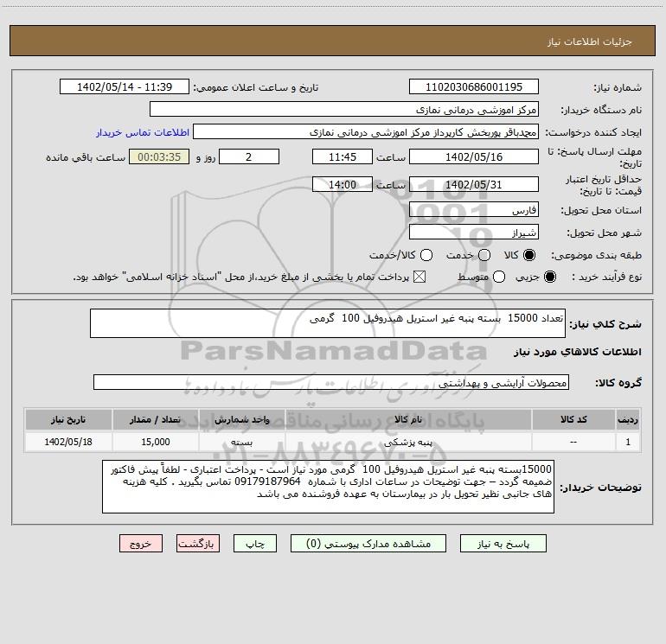This screenshot has width=666, height=644.
Task: Click the province field فارس
Action: click(474, 209)
